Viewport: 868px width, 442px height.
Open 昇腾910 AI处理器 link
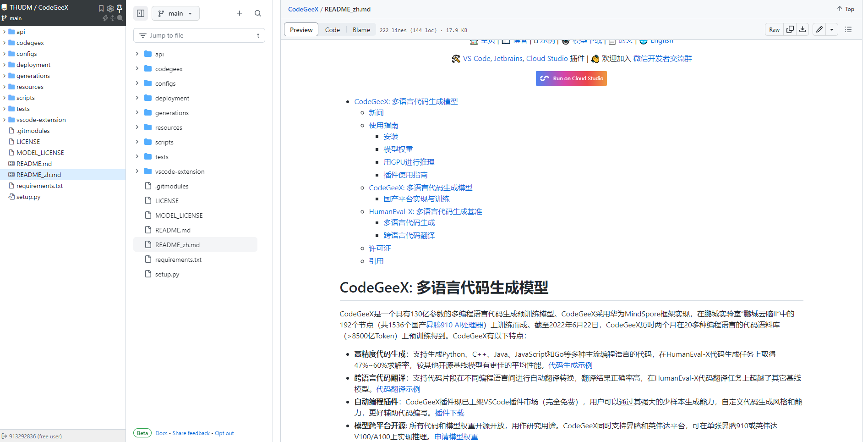point(455,325)
